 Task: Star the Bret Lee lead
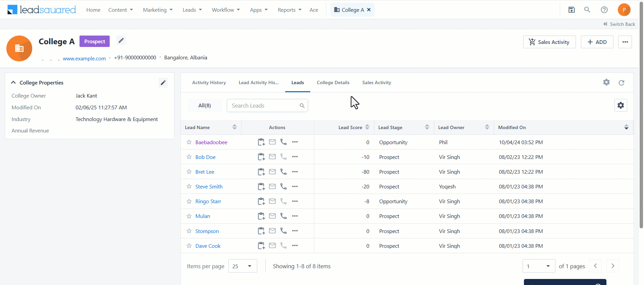click(x=189, y=172)
